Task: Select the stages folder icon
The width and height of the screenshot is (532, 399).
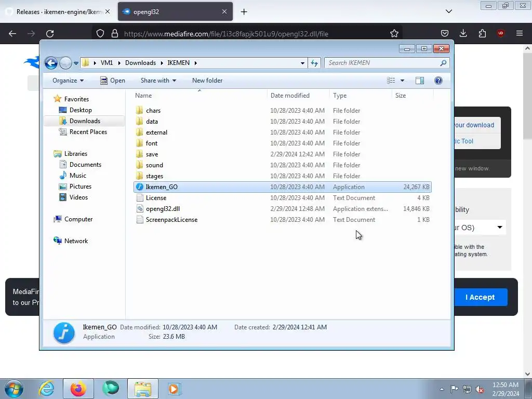Action: 139,176
